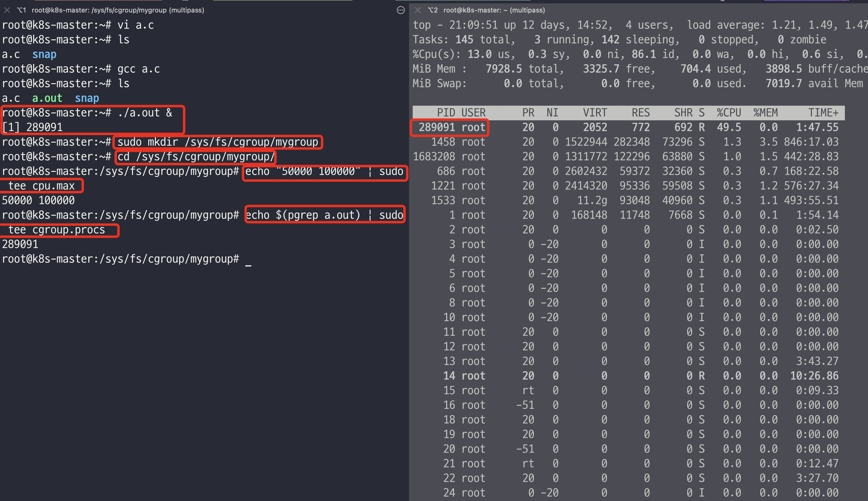Close the left mygroup terminal pane

pos(7,10)
